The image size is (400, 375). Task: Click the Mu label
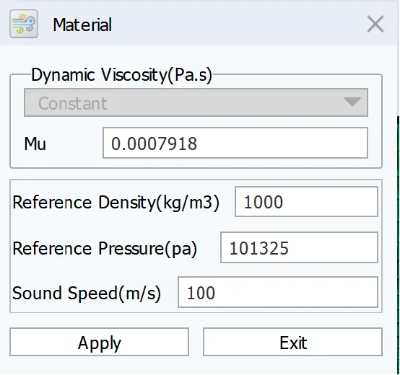tap(35, 144)
